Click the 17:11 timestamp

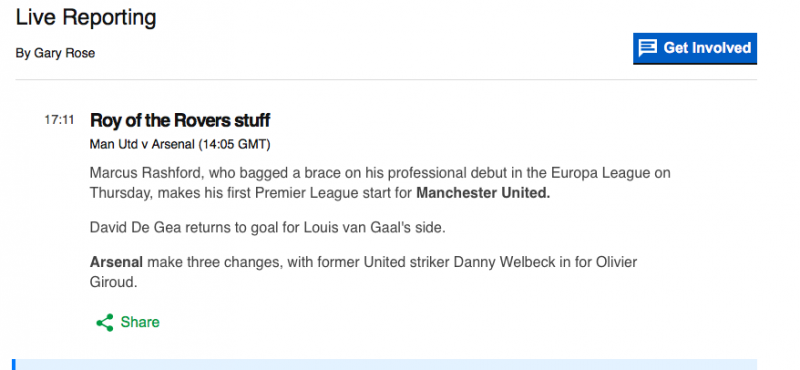coord(59,120)
